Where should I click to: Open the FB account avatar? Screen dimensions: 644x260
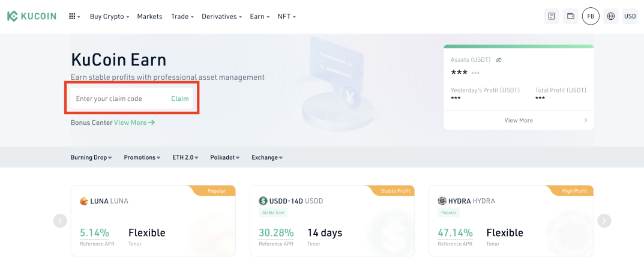[591, 16]
